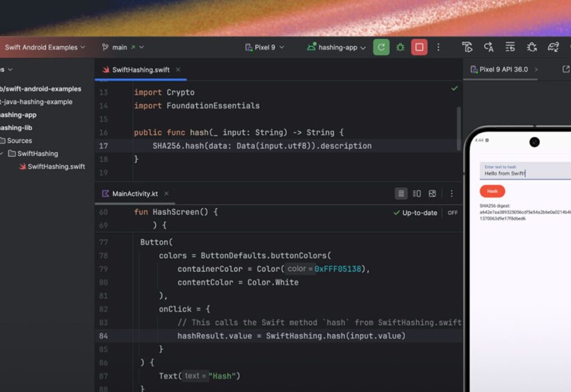The height and width of the screenshot is (392, 571).
Task: Open the hashing-app run configuration dropdown
Action: 336,48
